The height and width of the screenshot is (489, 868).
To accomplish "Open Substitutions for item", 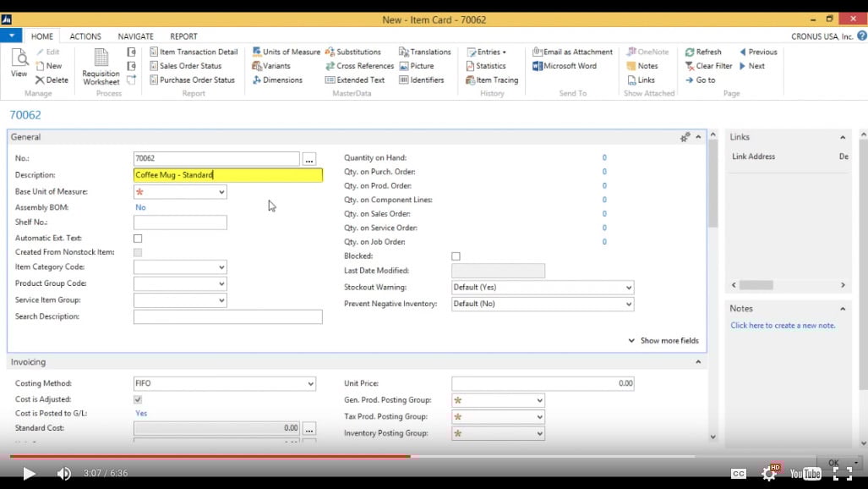I will 353,52.
